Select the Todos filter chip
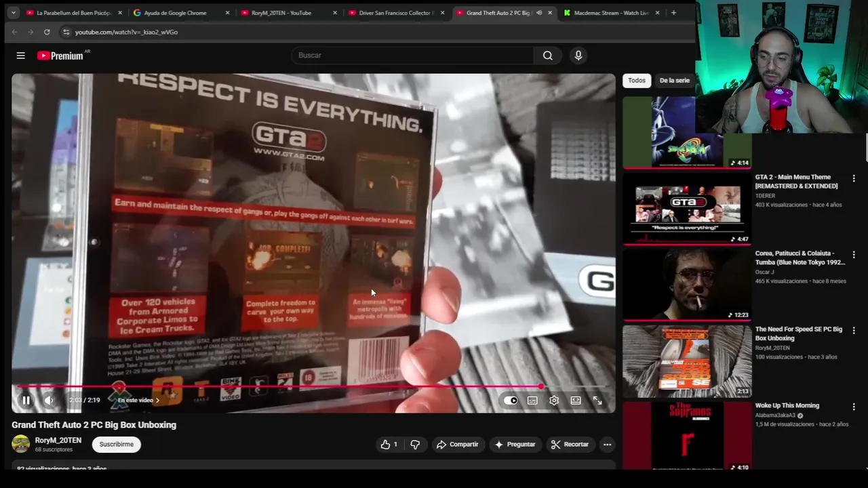This screenshot has width=868, height=488. point(637,81)
